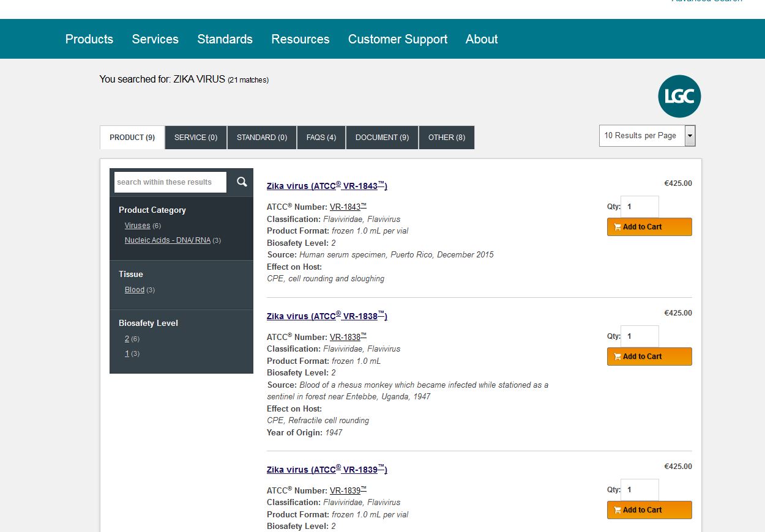Add Zika virus VR-1843 to cart
Screen dimensions: 765x532
(x=649, y=227)
